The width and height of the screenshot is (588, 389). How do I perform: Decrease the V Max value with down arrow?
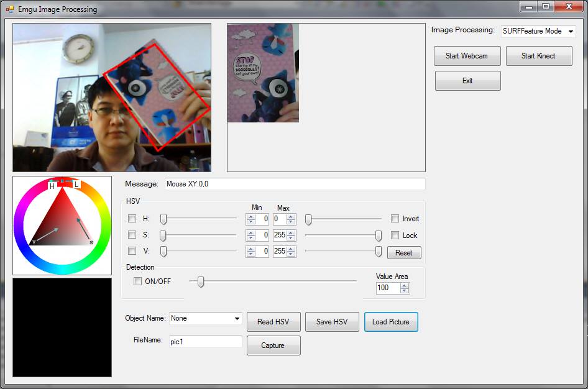[x=291, y=254]
